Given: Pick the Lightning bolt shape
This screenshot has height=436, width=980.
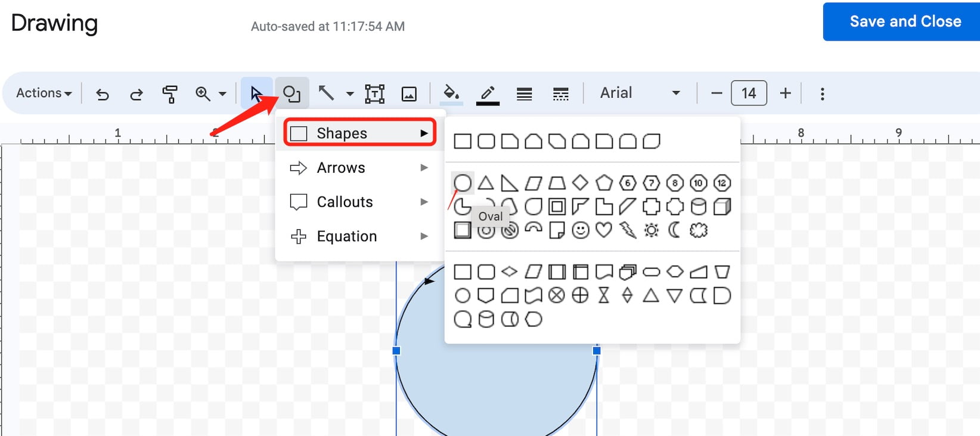Looking at the screenshot, I should (627, 230).
